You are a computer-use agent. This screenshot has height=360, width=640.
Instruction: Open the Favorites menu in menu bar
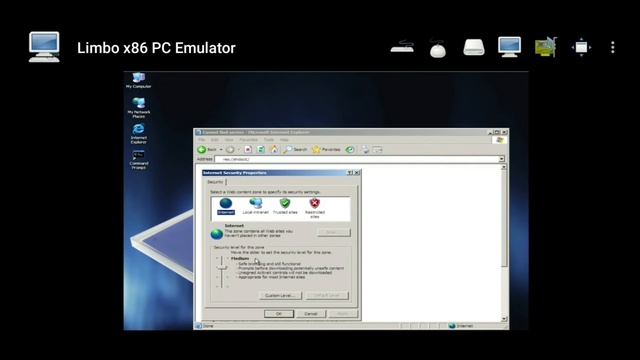pos(248,140)
